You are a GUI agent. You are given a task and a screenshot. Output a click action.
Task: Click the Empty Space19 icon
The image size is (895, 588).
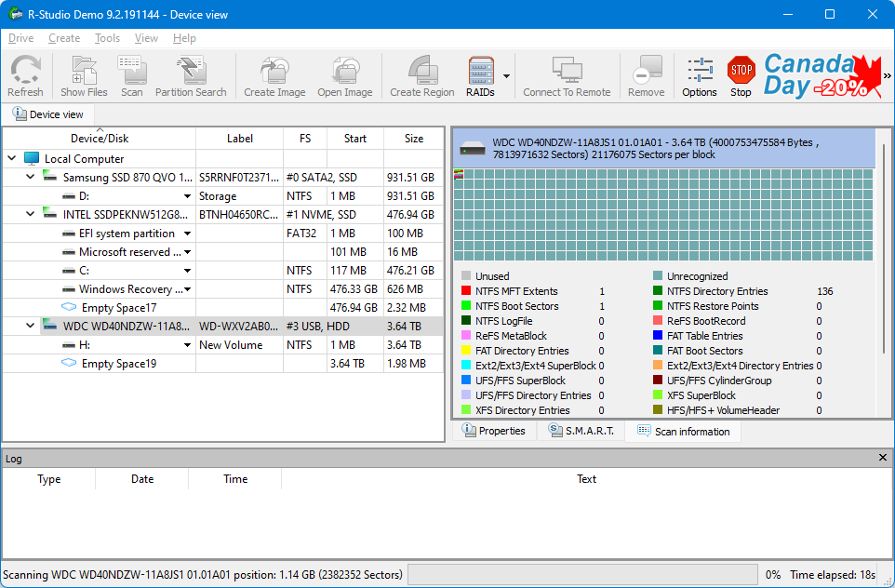[x=69, y=363]
